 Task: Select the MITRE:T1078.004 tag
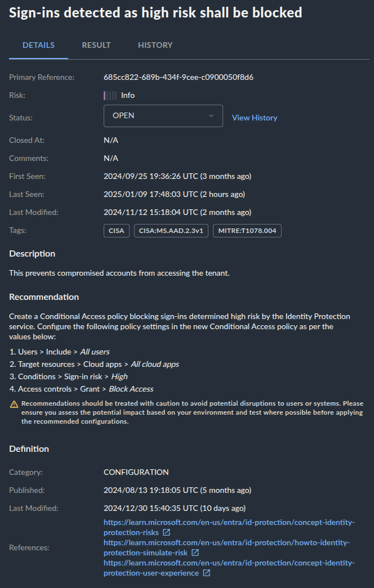pyautogui.click(x=247, y=231)
